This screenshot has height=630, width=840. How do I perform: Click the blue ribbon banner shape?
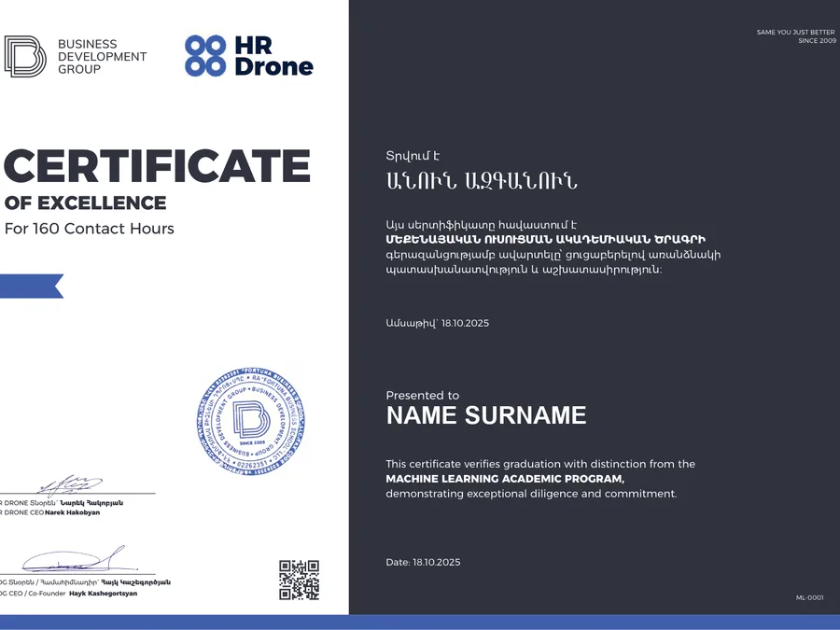pyautogui.click(x=32, y=287)
